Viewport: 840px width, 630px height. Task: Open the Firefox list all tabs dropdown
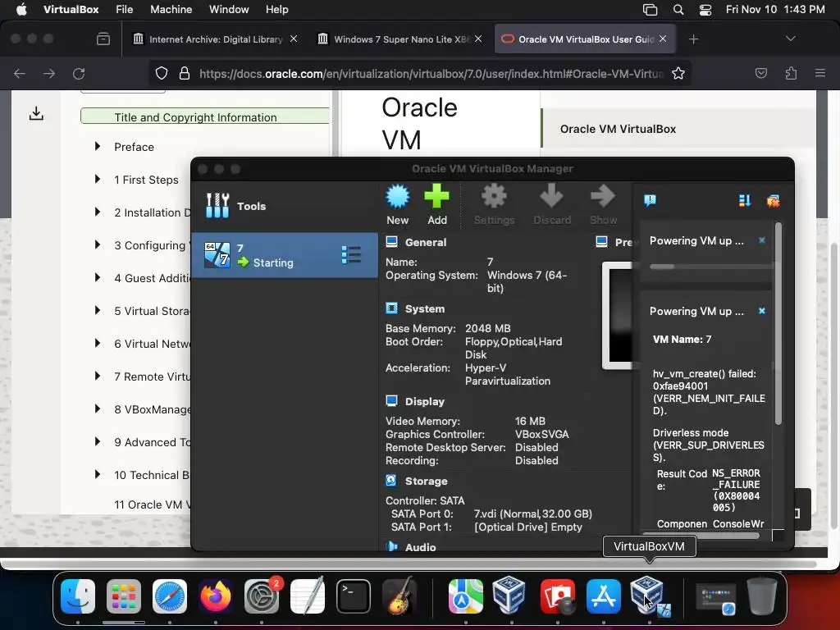(x=790, y=39)
